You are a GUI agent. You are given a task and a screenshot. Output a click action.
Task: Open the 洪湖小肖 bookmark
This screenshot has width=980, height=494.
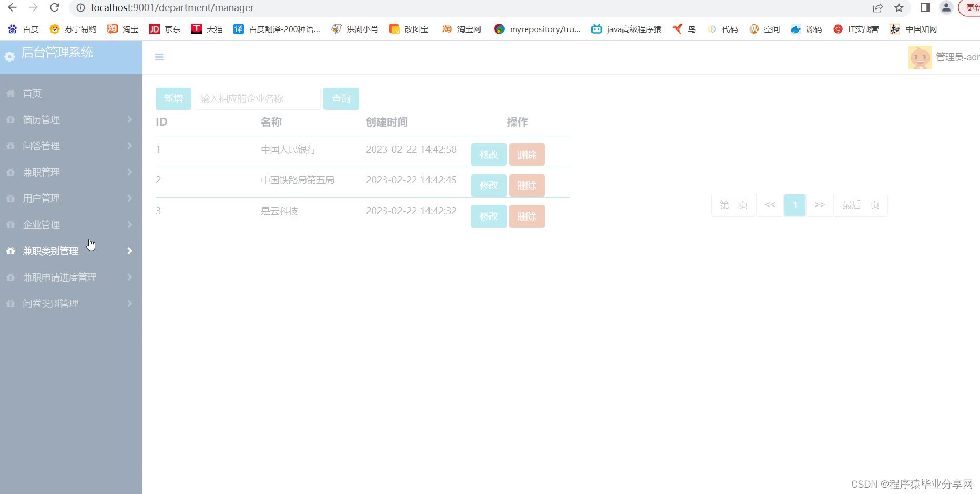[x=354, y=29]
